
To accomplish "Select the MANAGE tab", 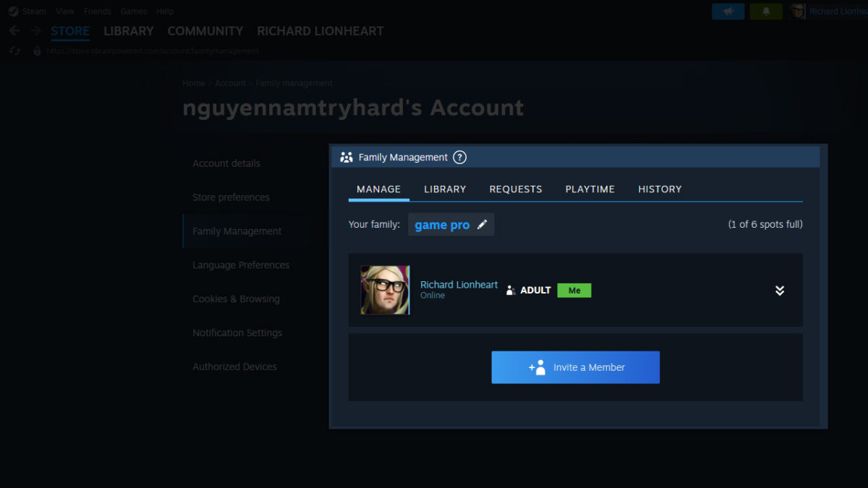I will pyautogui.click(x=379, y=189).
